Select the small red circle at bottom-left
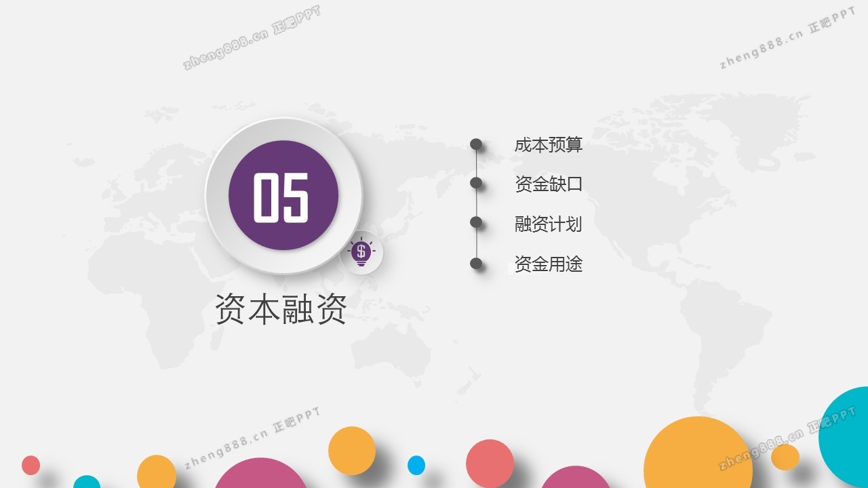 pos(31,465)
